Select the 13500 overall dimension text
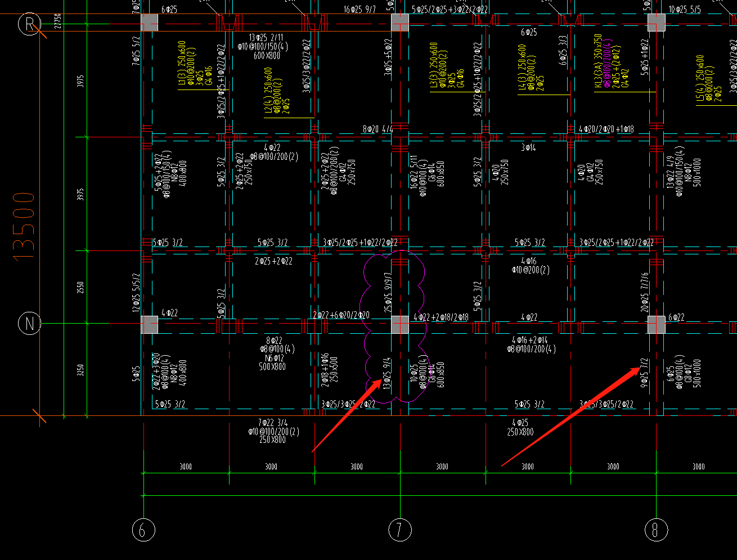737x560 pixels. pyautogui.click(x=24, y=227)
